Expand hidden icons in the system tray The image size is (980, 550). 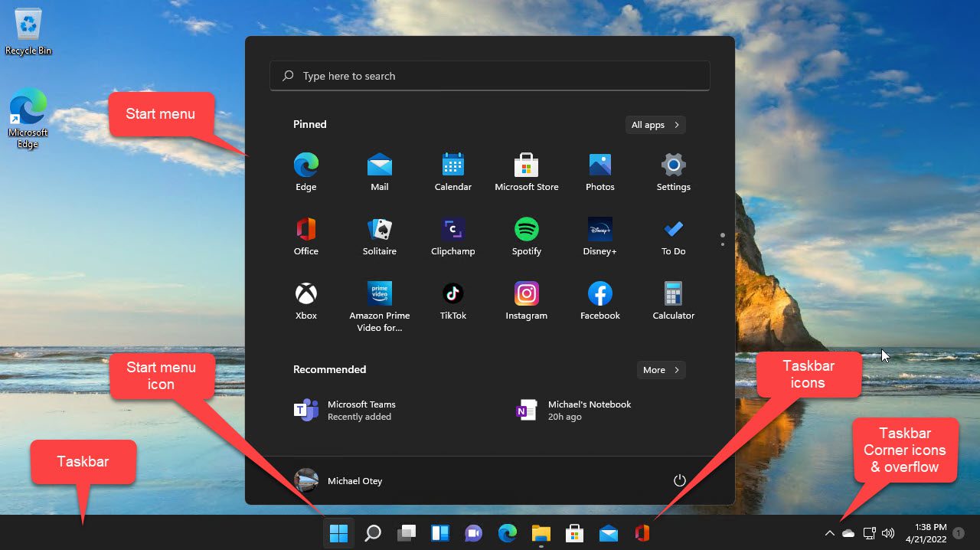[x=830, y=532]
